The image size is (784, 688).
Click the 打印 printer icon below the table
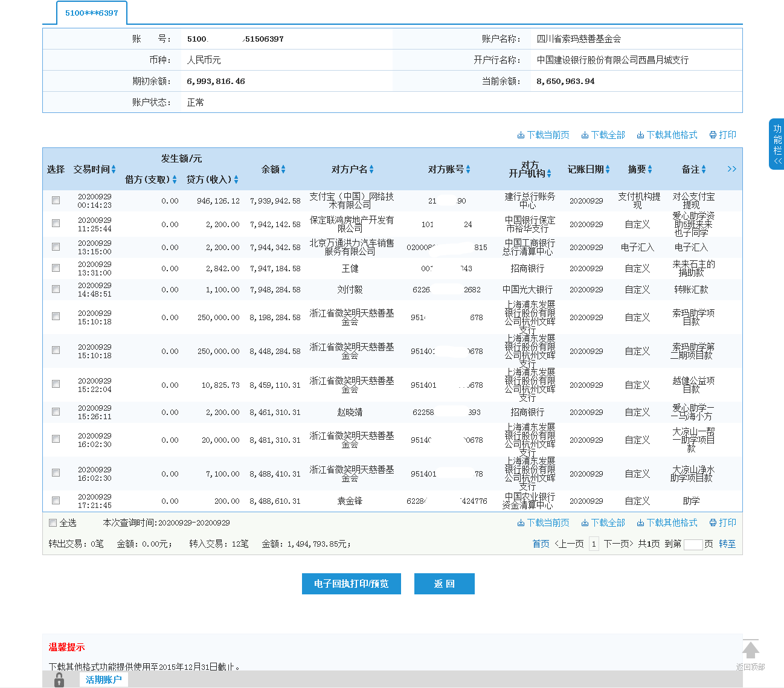tap(713, 522)
